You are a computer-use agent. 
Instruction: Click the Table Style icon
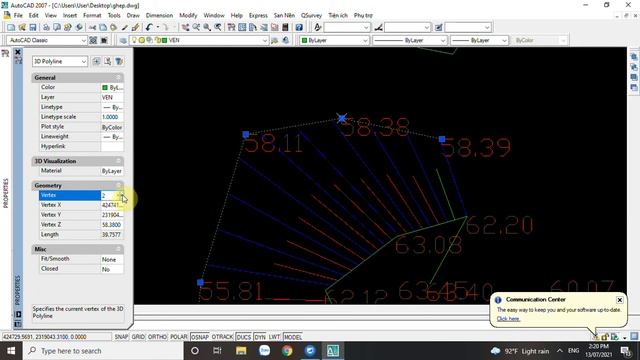pos(438,27)
